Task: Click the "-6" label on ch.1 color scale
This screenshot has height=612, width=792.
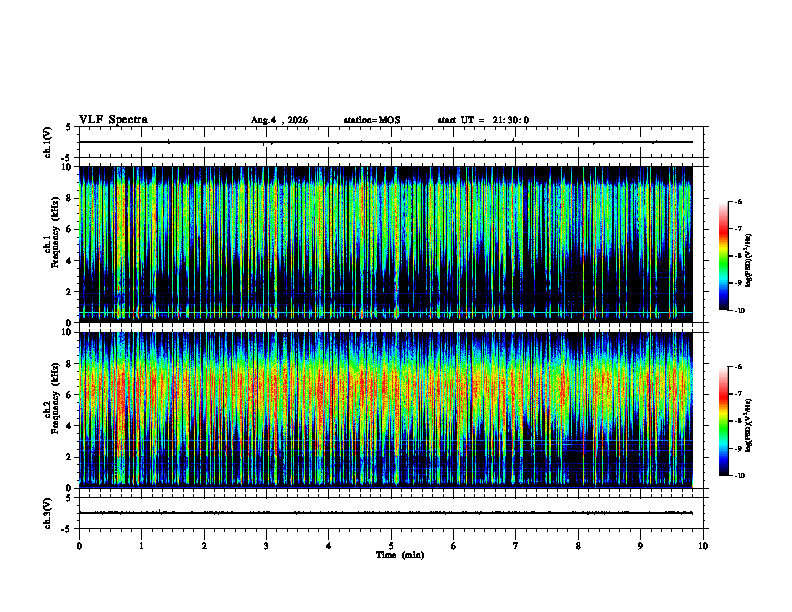Action: 738,201
